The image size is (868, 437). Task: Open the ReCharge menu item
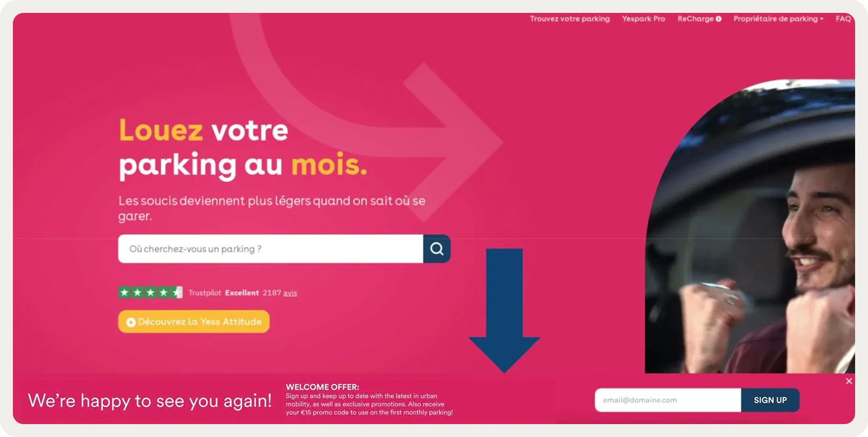(x=696, y=19)
